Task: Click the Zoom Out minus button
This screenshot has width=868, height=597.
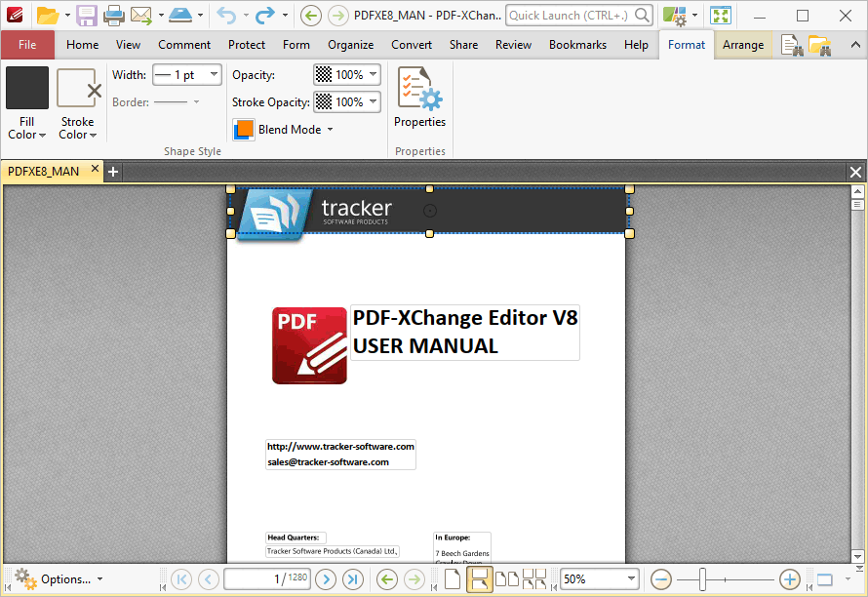Action: point(661,579)
